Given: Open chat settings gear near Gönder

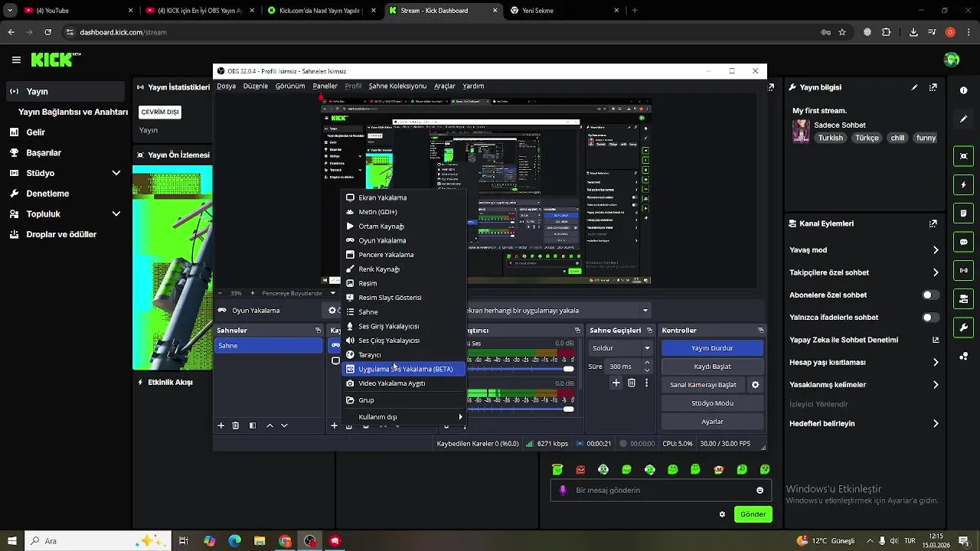Looking at the screenshot, I should pos(722,514).
